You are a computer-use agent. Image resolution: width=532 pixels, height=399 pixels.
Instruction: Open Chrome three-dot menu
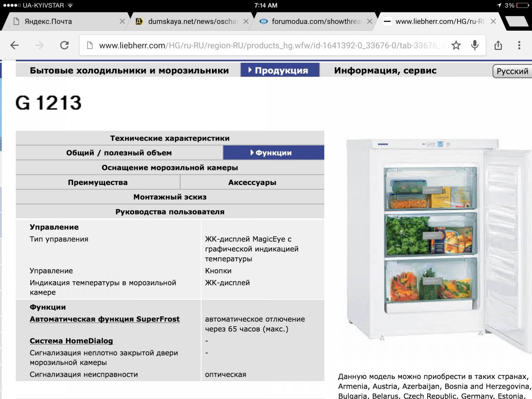(x=519, y=45)
